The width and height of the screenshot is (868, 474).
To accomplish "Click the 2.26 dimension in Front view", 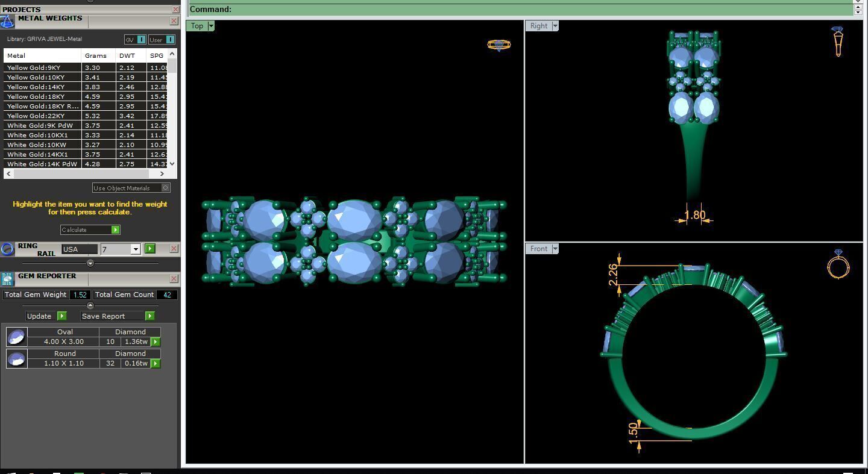I will click(614, 274).
